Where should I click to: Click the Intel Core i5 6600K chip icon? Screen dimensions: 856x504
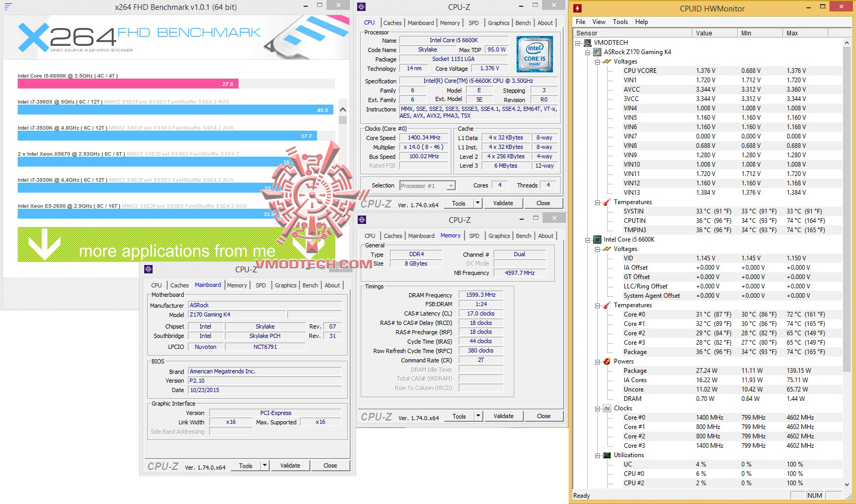point(597,240)
